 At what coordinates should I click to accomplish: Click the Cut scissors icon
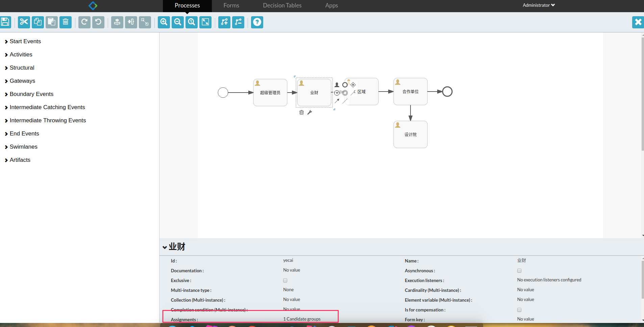coord(24,22)
